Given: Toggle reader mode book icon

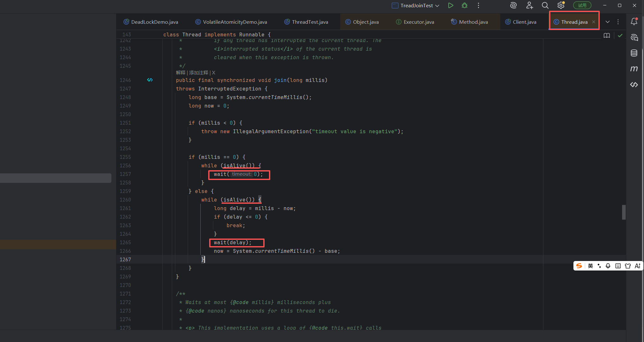Looking at the screenshot, I should click(x=607, y=35).
